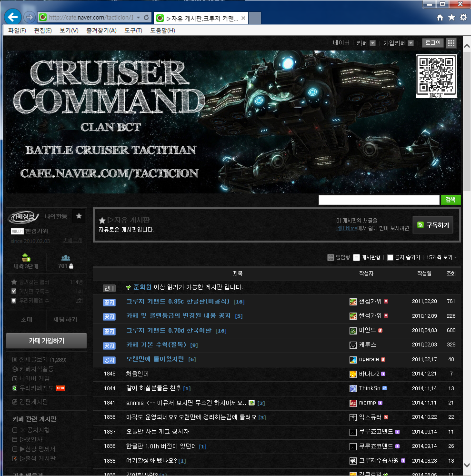Image resolution: width=471 pixels, height=476 pixels.
Task: Expand the 가입카페 dropdown arrow
Action: click(x=411, y=43)
